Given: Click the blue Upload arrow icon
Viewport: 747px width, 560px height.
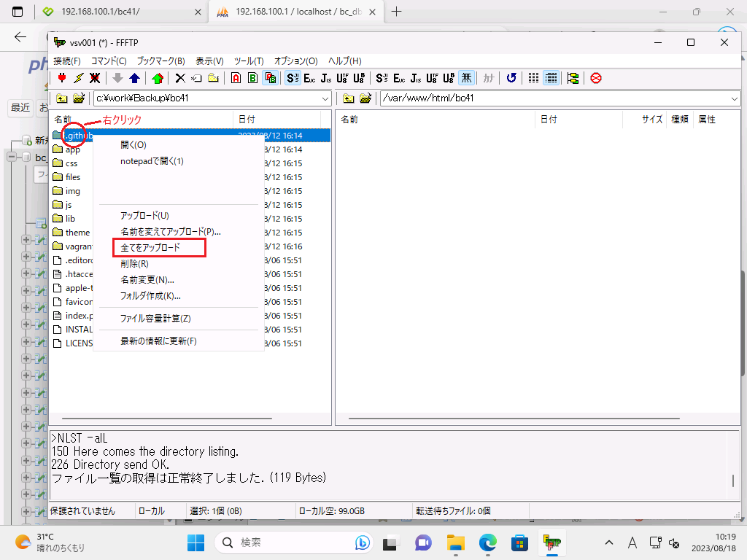Looking at the screenshot, I should 134,78.
